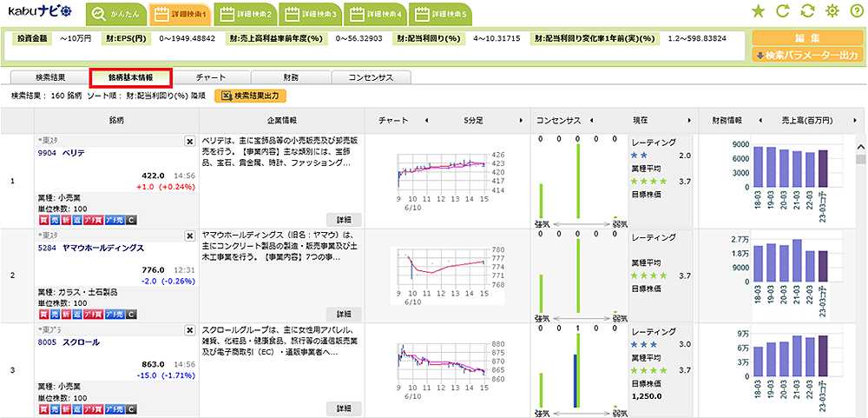This screenshot has height=418, width=868.
Task: Open the 9904 ベリテ stock link
Action: pos(61,153)
